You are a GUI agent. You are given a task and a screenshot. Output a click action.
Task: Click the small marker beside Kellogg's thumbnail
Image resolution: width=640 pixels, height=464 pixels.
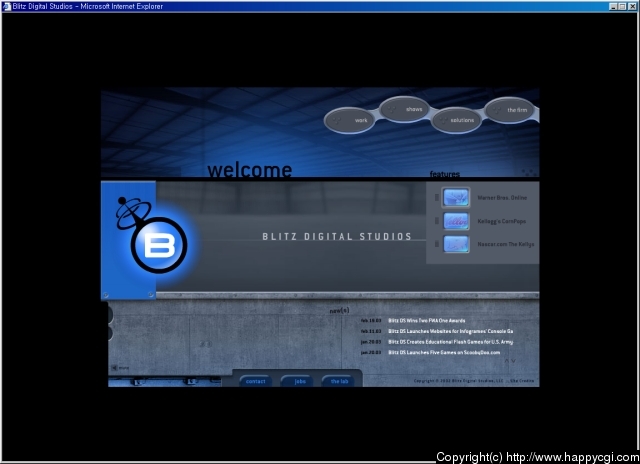(437, 221)
